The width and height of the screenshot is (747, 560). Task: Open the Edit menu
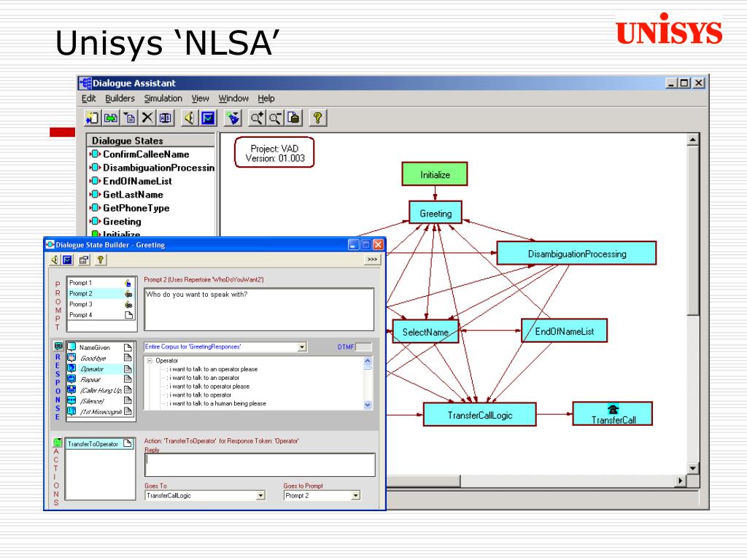pyautogui.click(x=88, y=98)
